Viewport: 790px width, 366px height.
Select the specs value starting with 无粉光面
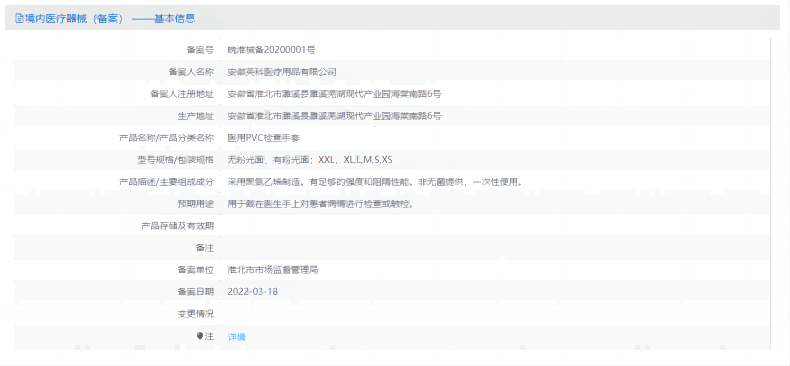(x=310, y=160)
